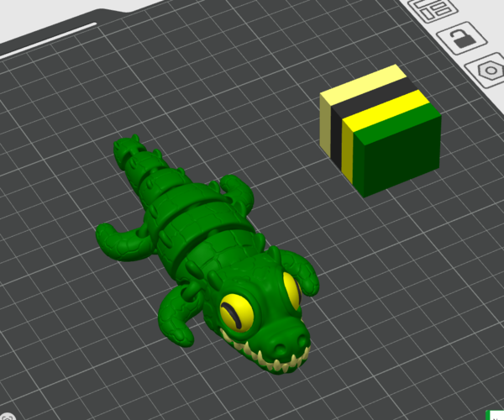Image resolution: width=504 pixels, height=420 pixels.
Task: Select the bright yellow band on prime tower
Action: 386,112
